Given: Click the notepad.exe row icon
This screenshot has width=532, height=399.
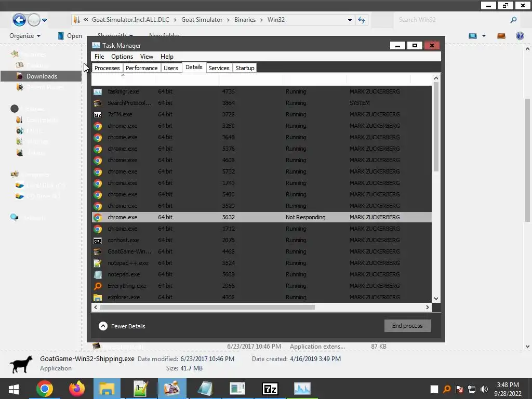Looking at the screenshot, I should pyautogui.click(x=98, y=275).
